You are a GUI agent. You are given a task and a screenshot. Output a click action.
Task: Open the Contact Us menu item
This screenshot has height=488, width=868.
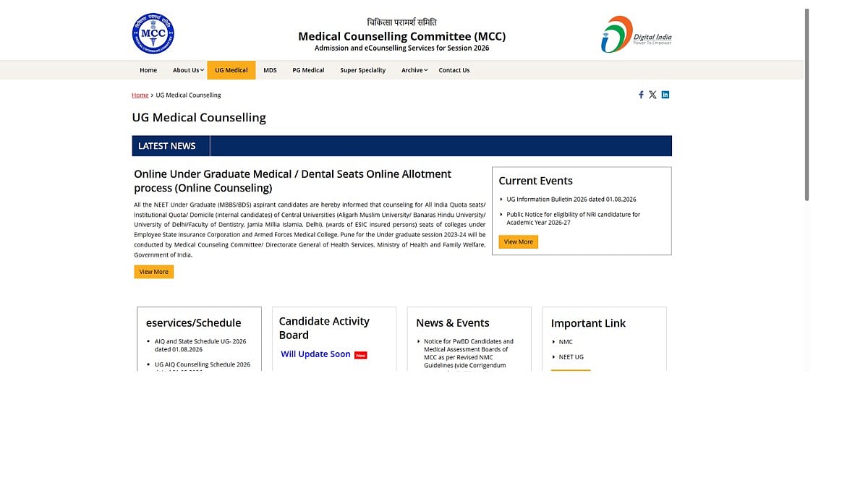[454, 70]
